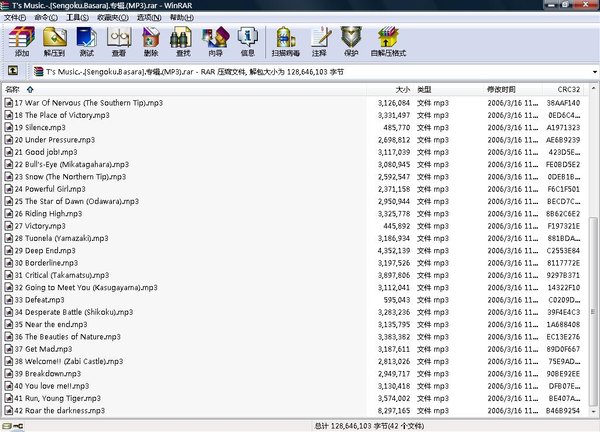Click the file icon of 17 War Of Nervous

(x=8, y=103)
